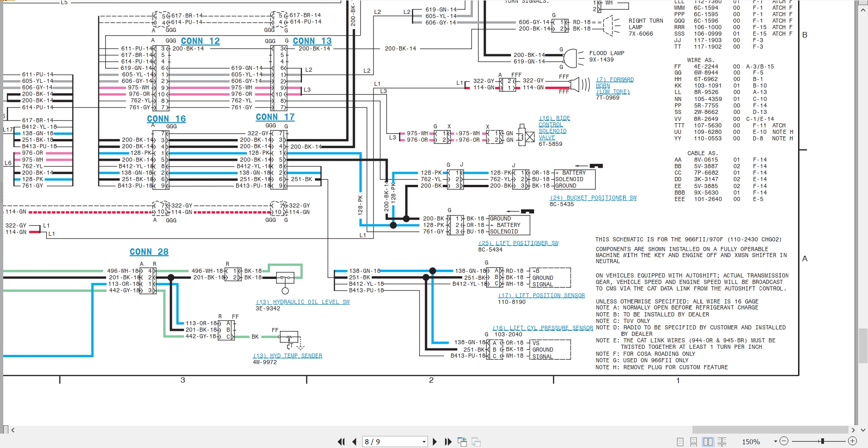Click part number 3E-9342
868x448 pixels.
(x=268, y=309)
